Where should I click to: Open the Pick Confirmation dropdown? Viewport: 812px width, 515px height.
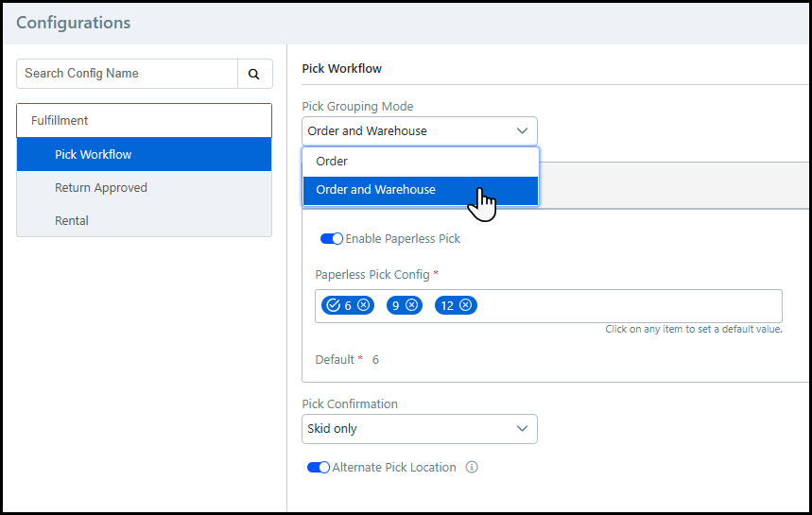point(419,429)
